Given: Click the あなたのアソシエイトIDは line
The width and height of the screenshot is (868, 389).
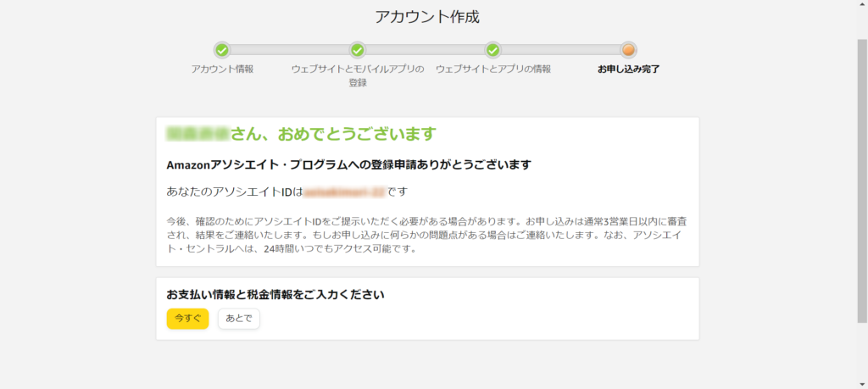Looking at the screenshot, I should click(287, 192).
